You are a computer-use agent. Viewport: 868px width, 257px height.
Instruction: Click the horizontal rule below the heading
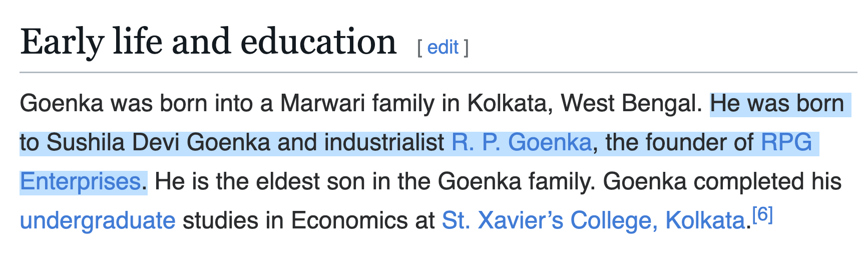point(438,73)
